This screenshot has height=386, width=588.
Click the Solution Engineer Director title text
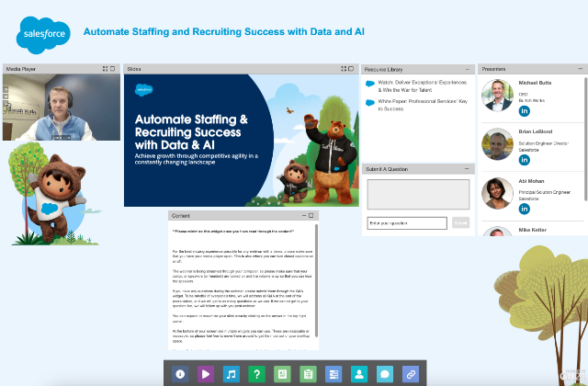[544, 143]
